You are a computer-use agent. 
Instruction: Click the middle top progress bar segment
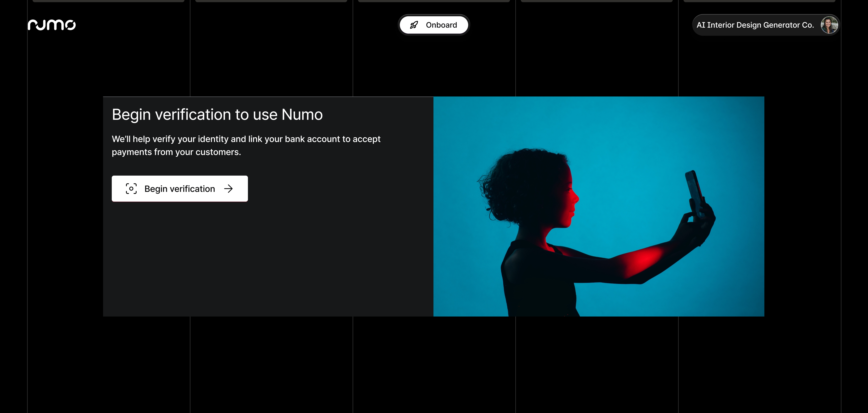click(x=434, y=1)
